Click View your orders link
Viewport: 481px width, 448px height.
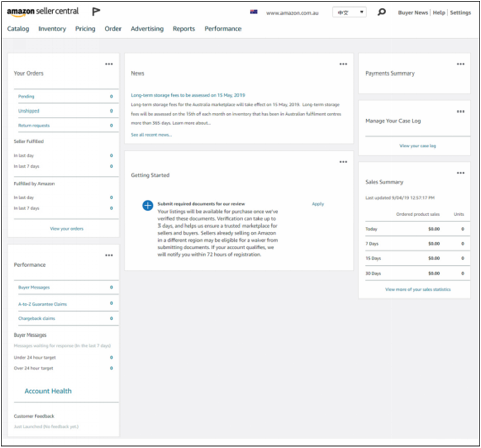point(66,229)
